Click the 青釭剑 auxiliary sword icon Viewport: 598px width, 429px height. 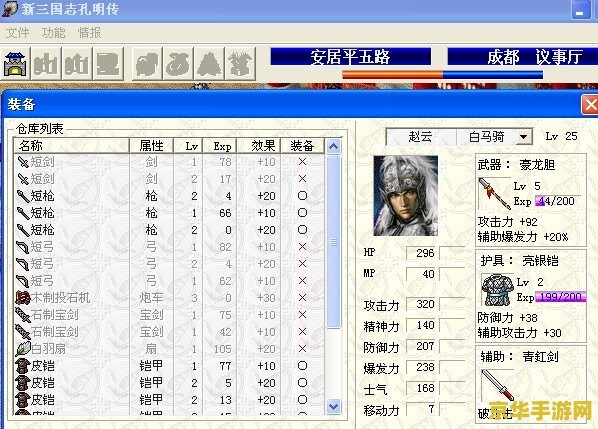point(498,385)
